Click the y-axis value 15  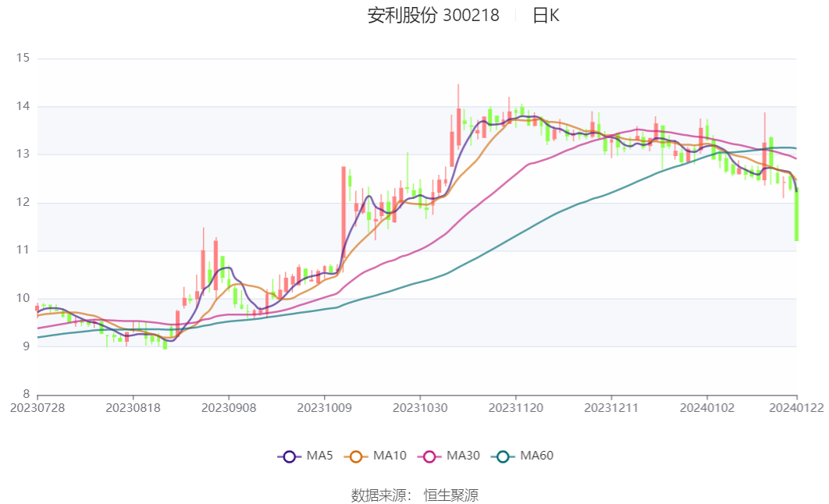pos(23,58)
